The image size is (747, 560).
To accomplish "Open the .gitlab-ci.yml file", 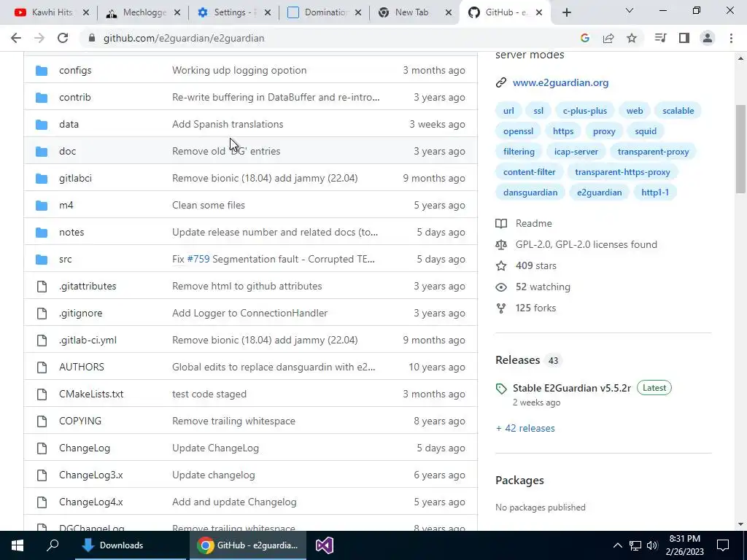I will 88,341.
